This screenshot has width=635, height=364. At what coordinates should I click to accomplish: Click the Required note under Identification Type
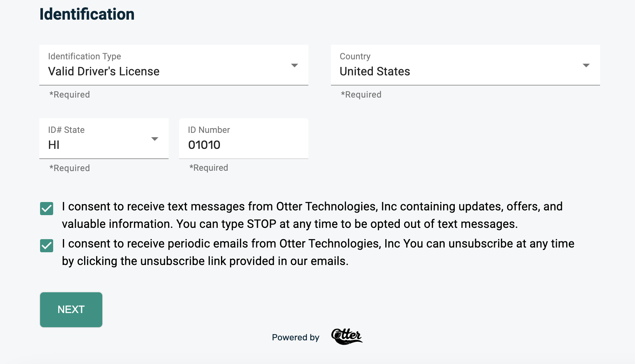coord(70,95)
